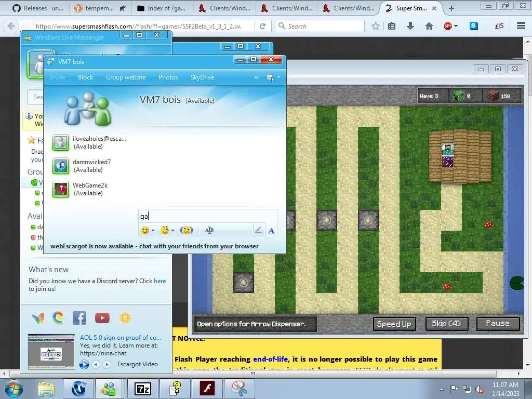Click the clock showing 11:07 AM

[x=505, y=385]
